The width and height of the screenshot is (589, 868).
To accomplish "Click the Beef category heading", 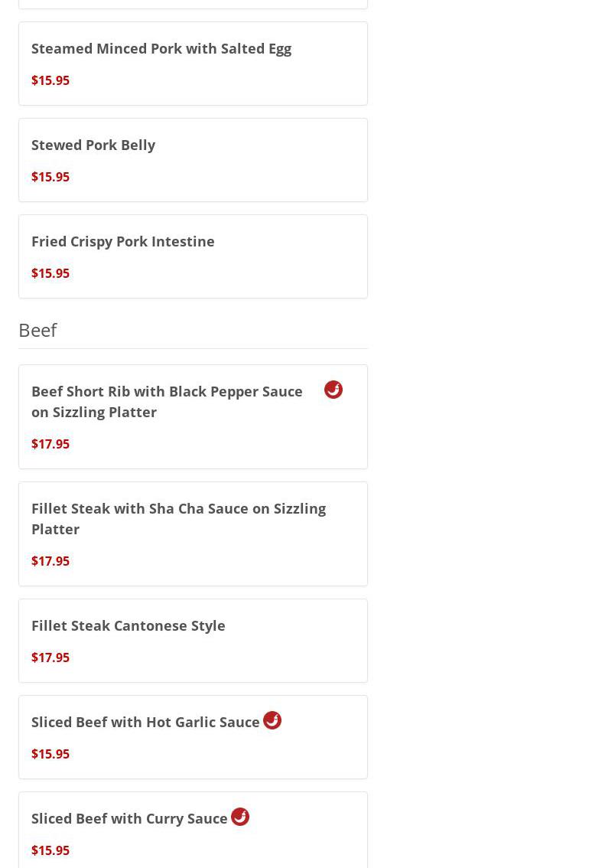I will point(37,329).
